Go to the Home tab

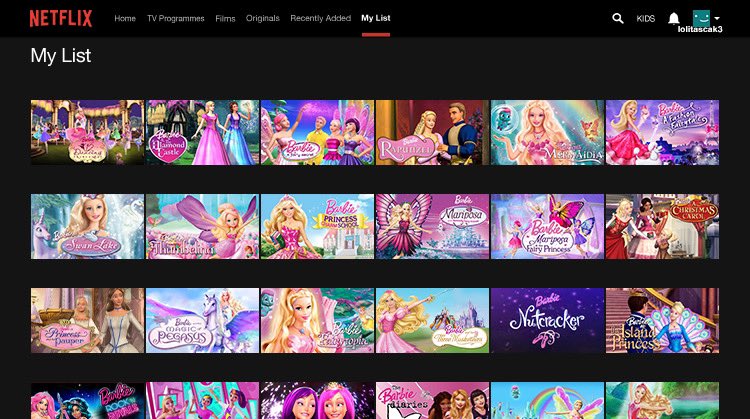pos(125,18)
